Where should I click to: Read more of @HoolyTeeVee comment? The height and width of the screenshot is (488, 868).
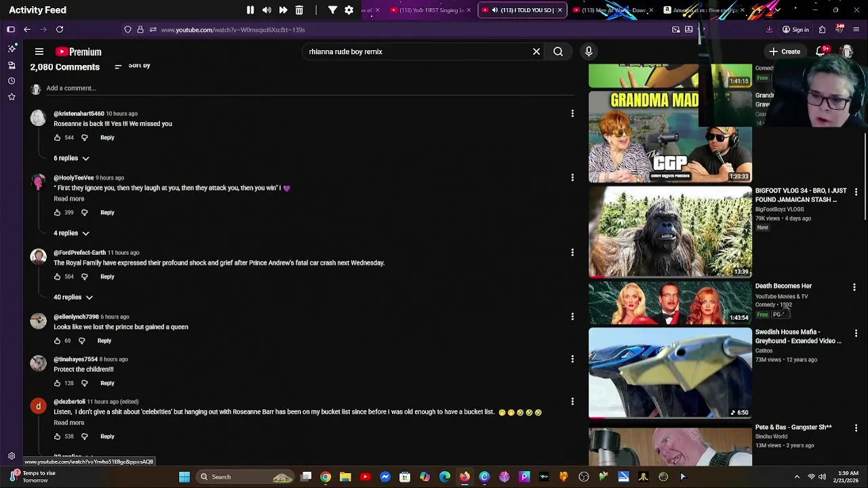click(69, 199)
